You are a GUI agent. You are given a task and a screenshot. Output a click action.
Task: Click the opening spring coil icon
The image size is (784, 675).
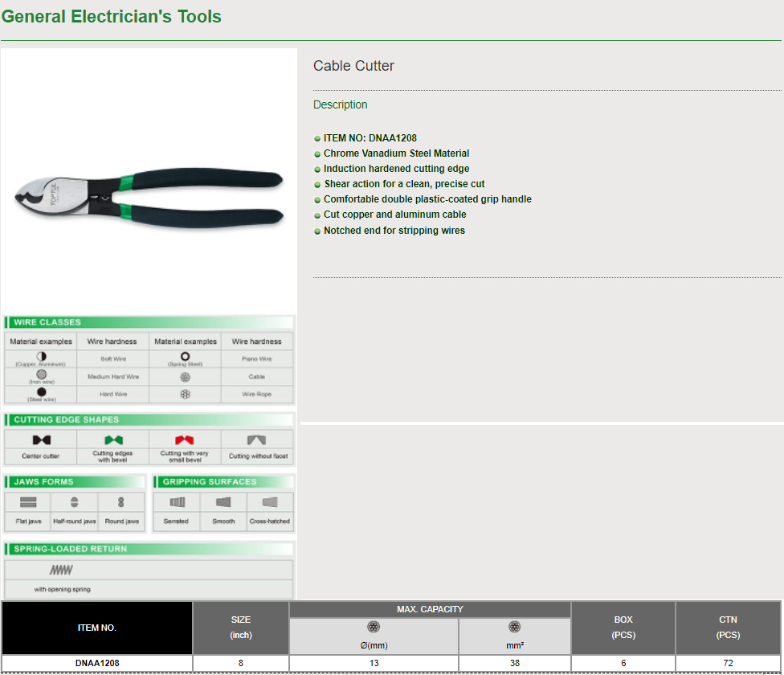click(x=61, y=570)
